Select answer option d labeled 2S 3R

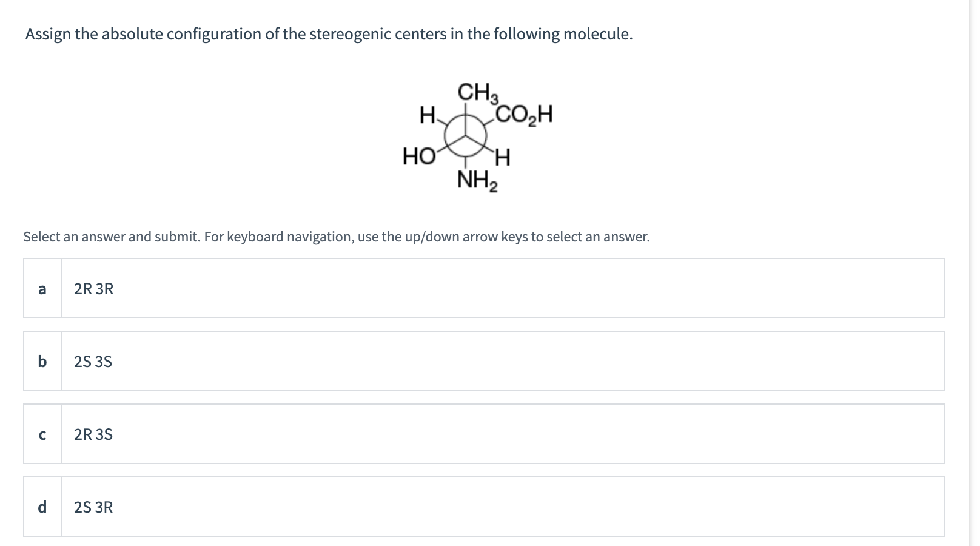tap(485, 507)
